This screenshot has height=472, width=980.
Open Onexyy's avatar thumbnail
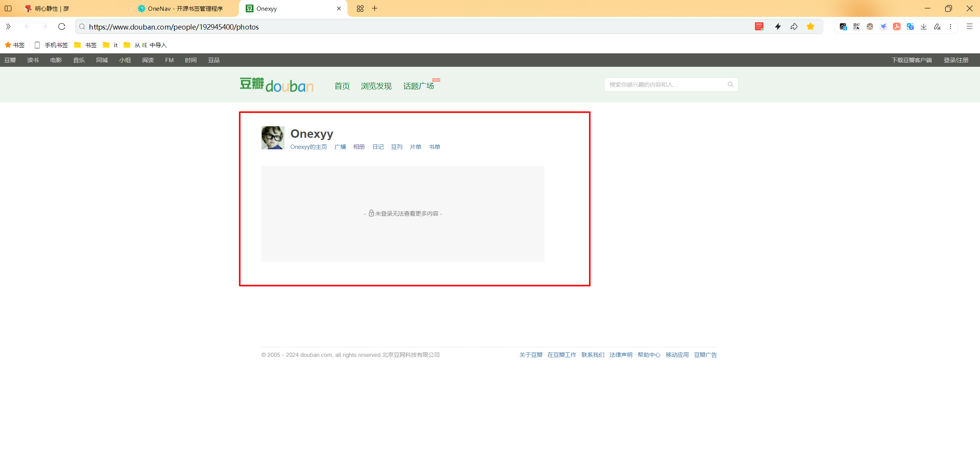pos(273,137)
